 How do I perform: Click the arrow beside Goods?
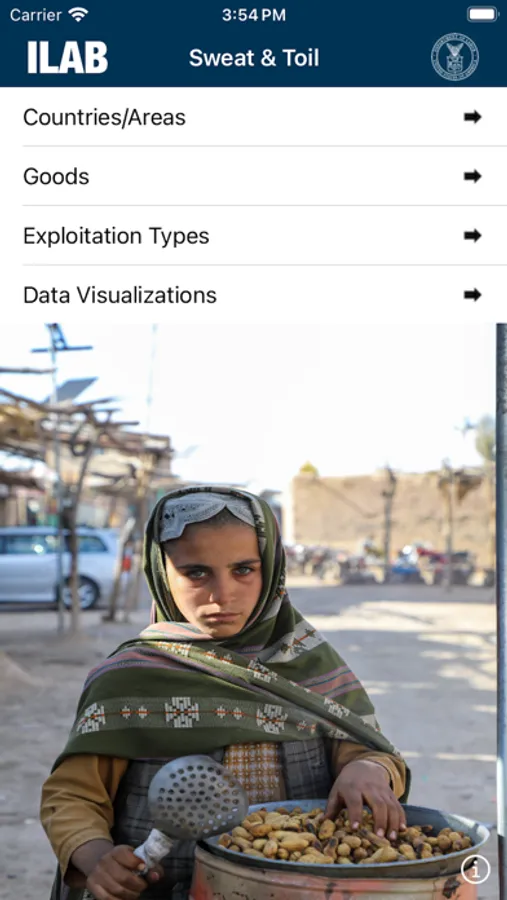[473, 176]
